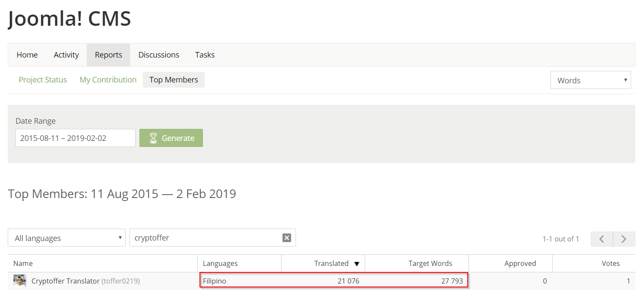
Task: Sort by the Target Words column
Action: (430, 264)
